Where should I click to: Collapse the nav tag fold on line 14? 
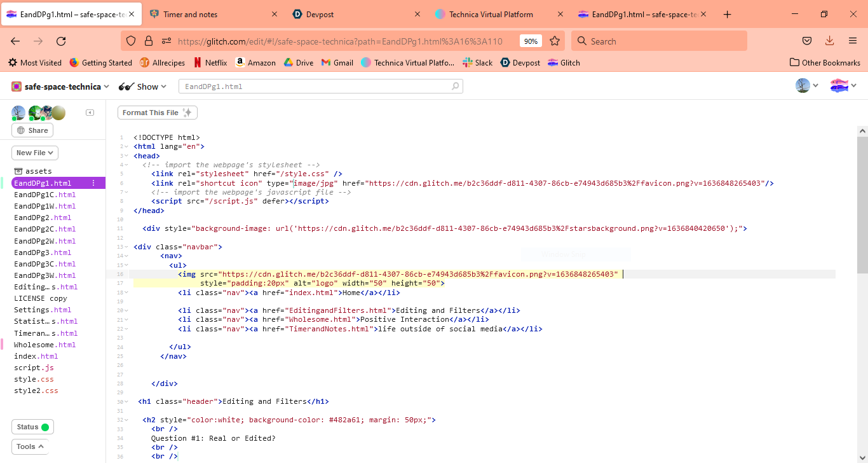(126, 256)
